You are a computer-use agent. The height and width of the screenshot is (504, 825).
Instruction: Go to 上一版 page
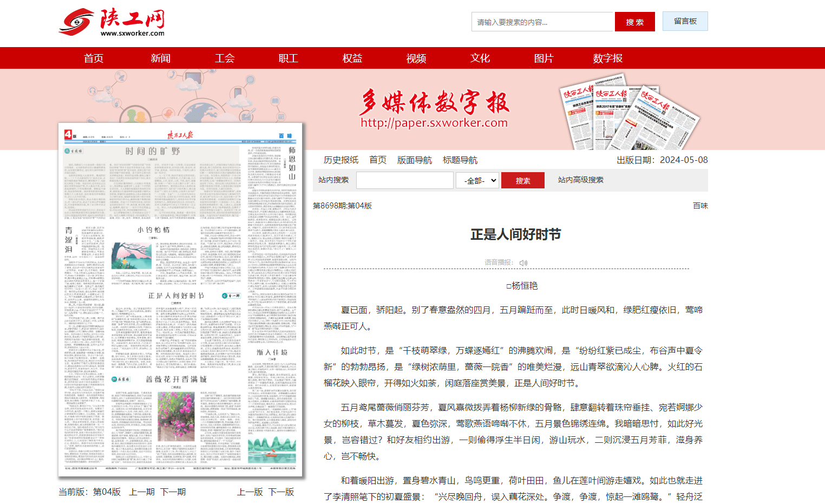point(250,492)
